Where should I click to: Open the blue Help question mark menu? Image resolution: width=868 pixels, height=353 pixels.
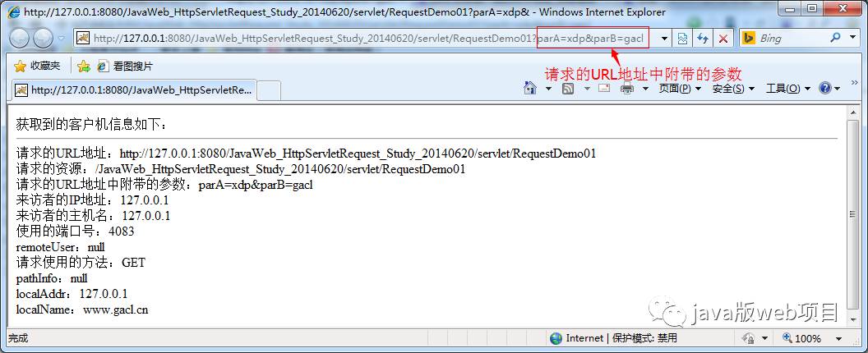pos(829,89)
